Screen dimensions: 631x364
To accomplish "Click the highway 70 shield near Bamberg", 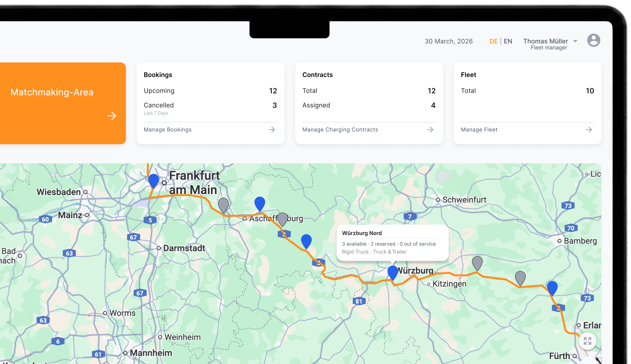I will [x=571, y=228].
